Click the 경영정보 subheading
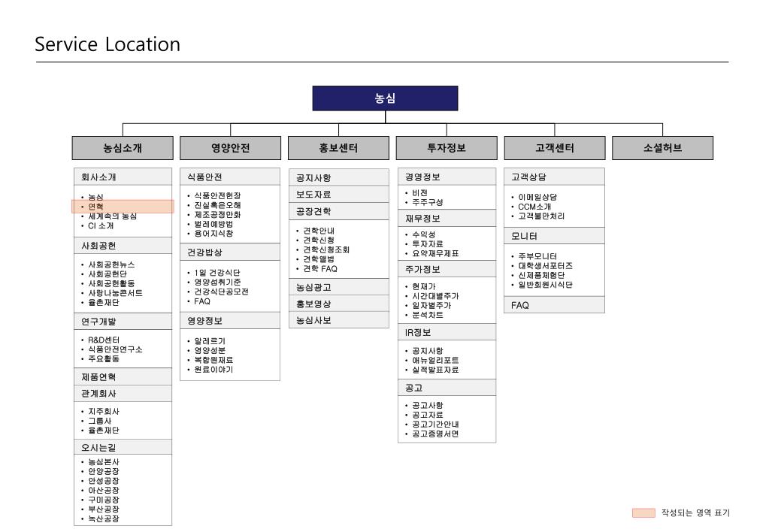Viewport: 769px width, 532px height. (447, 177)
